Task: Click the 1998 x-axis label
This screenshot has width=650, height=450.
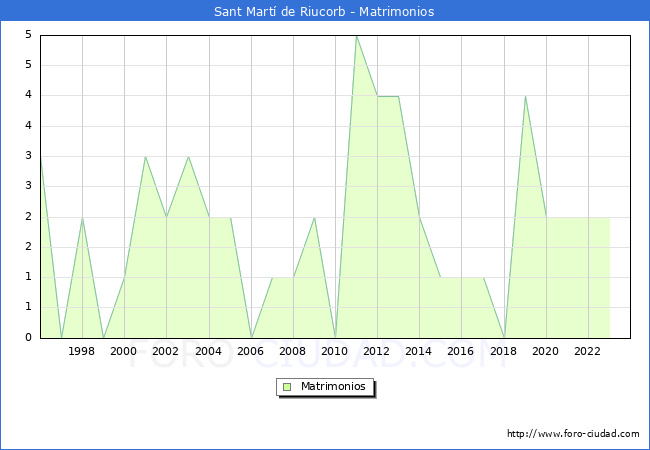Action: click(81, 351)
